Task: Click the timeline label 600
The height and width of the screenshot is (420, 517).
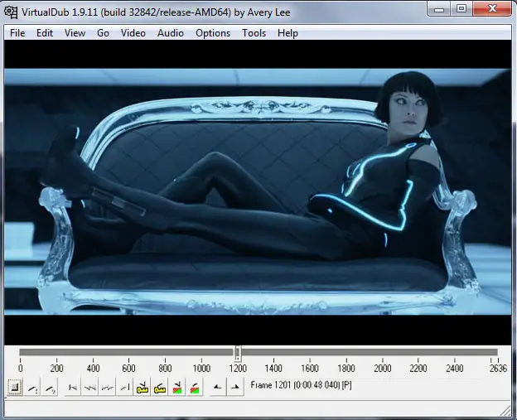Action: tap(128, 369)
